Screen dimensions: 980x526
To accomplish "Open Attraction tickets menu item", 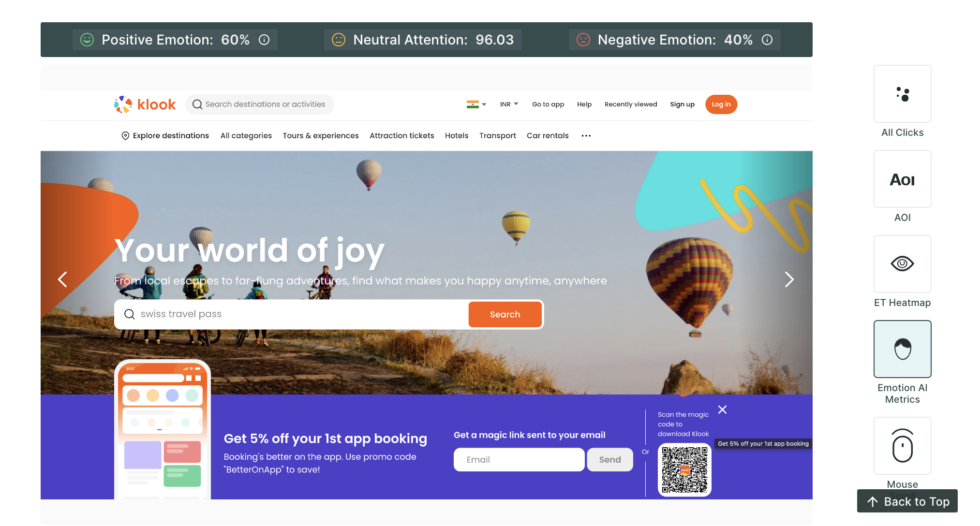I will tap(402, 136).
